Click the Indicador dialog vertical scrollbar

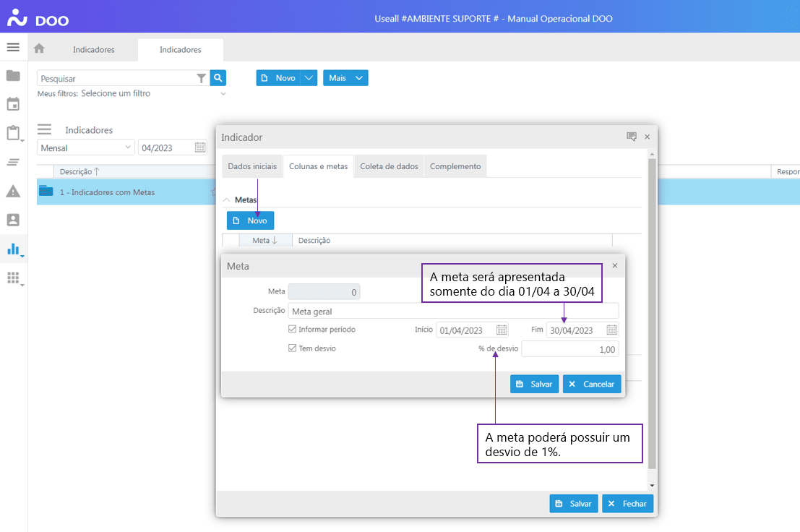(652, 311)
